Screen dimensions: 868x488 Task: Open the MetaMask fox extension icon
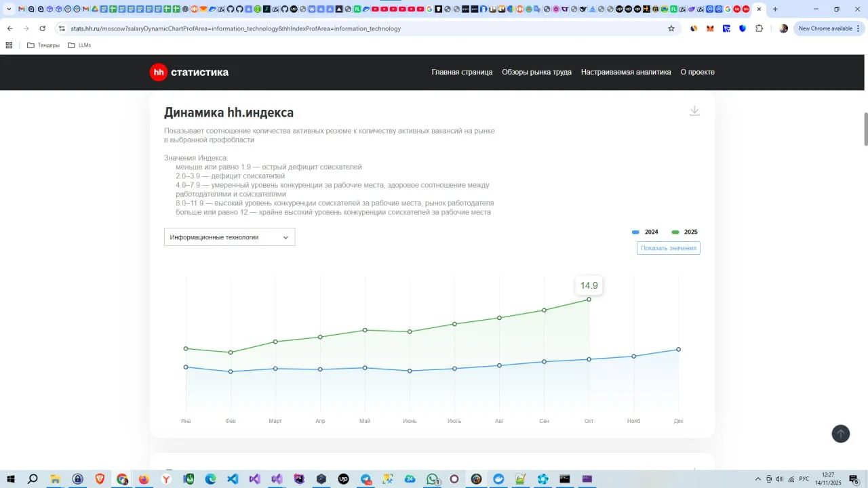tap(710, 28)
